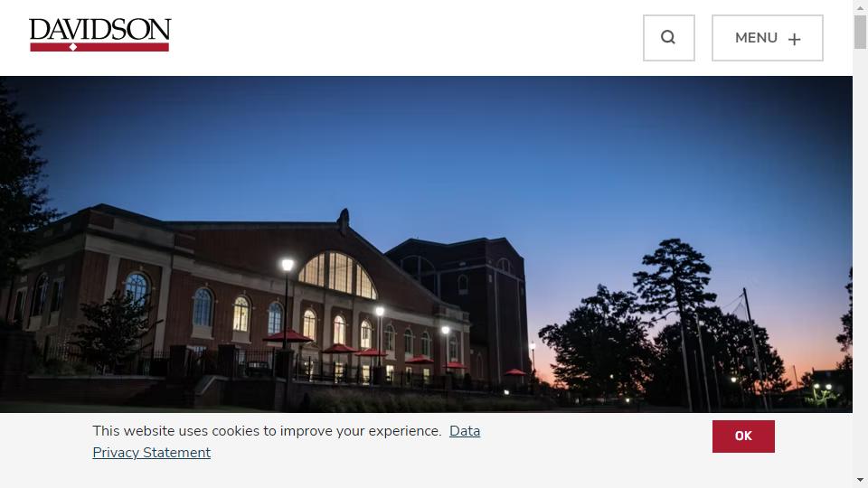
Task: Open site search with the magnifier icon
Action: 669,38
